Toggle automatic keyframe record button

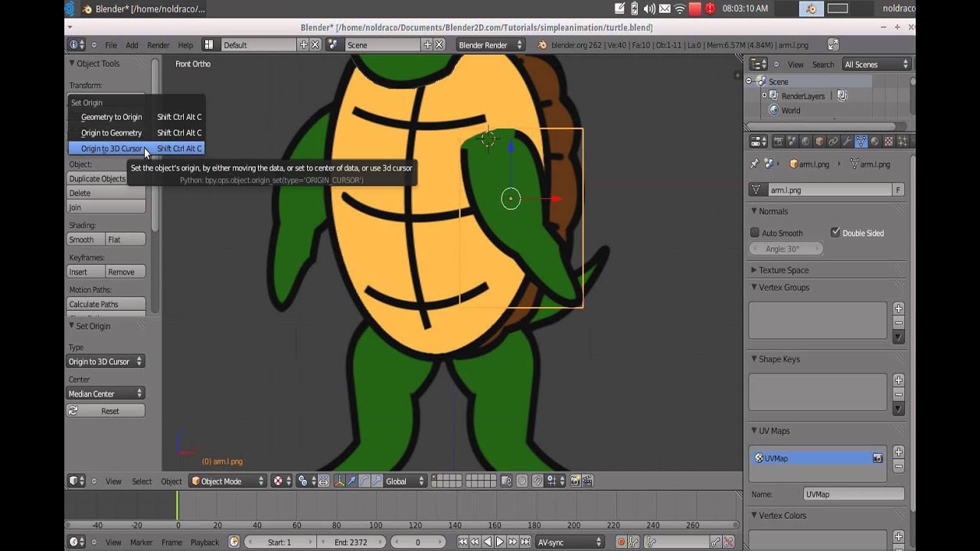621,542
